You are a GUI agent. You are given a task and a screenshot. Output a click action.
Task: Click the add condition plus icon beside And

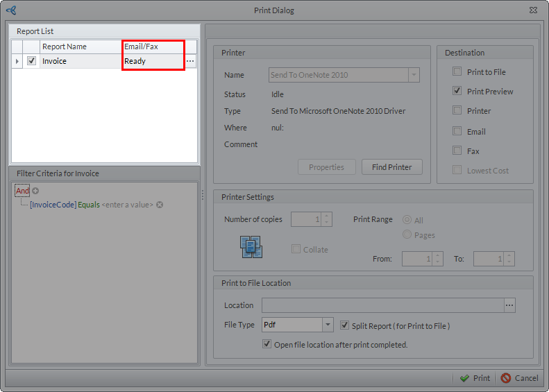[x=35, y=191]
